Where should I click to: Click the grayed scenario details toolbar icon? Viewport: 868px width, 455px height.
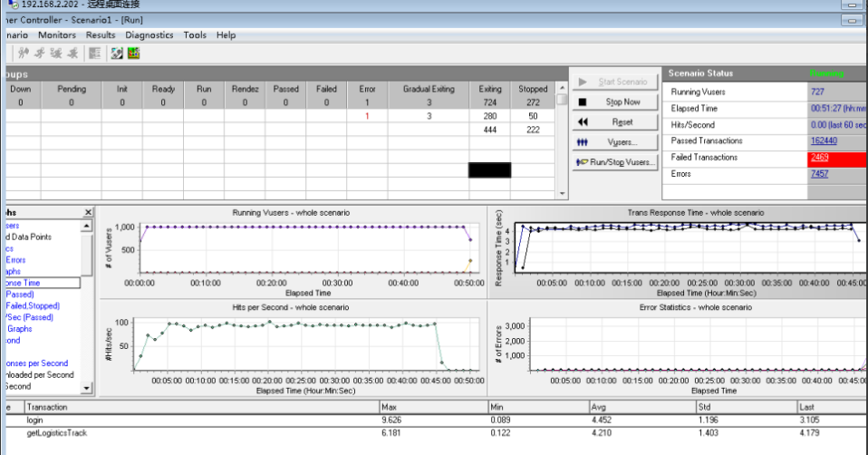[94, 53]
